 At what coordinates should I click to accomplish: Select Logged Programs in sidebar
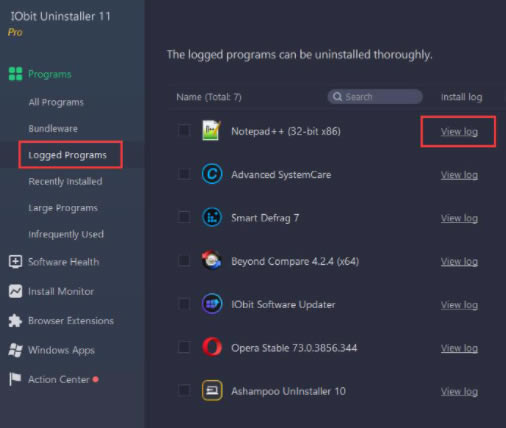tap(67, 155)
